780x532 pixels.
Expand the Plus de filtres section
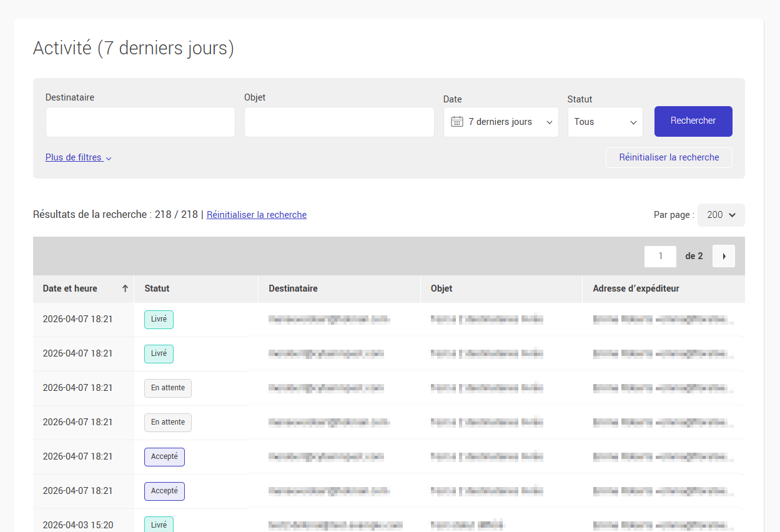[x=78, y=157]
